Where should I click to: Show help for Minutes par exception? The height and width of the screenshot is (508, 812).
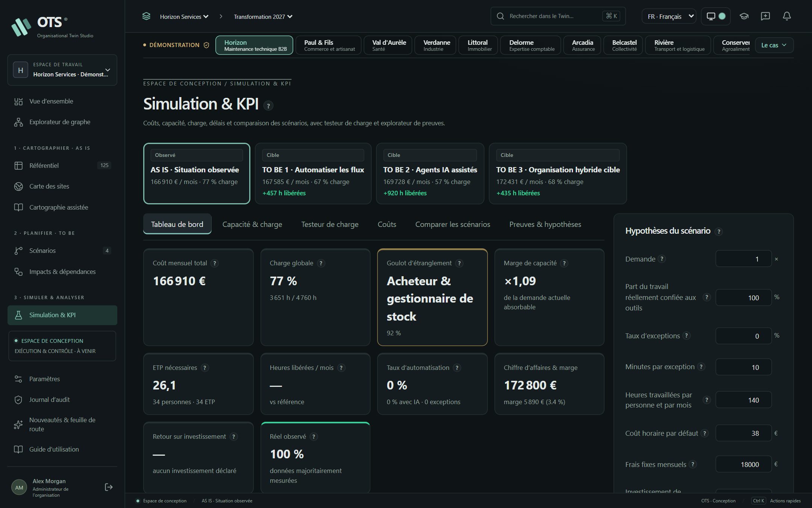tap(701, 367)
